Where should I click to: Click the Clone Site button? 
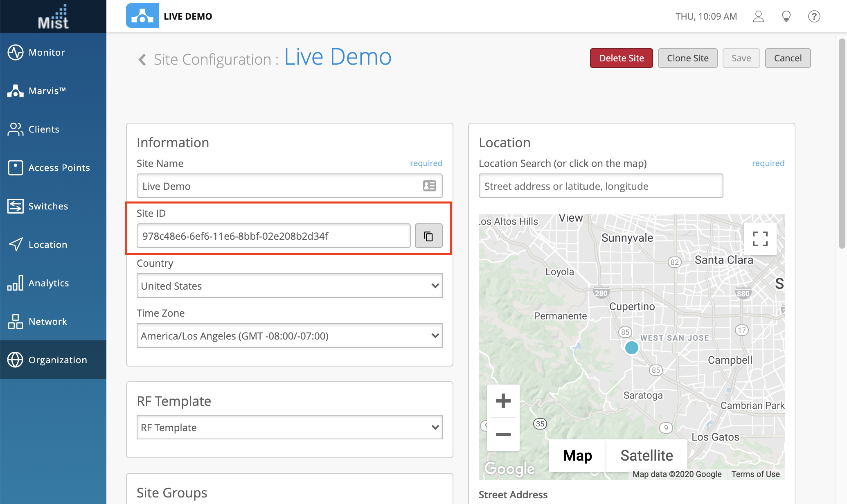(687, 58)
